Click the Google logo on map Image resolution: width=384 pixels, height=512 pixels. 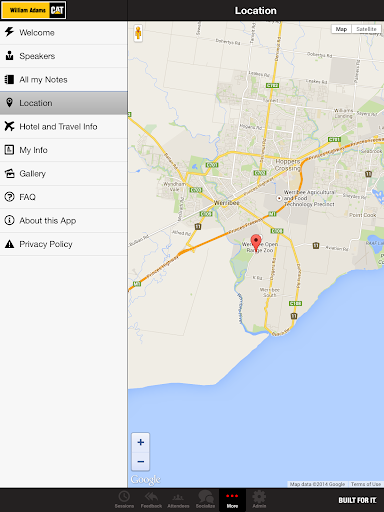(145, 480)
